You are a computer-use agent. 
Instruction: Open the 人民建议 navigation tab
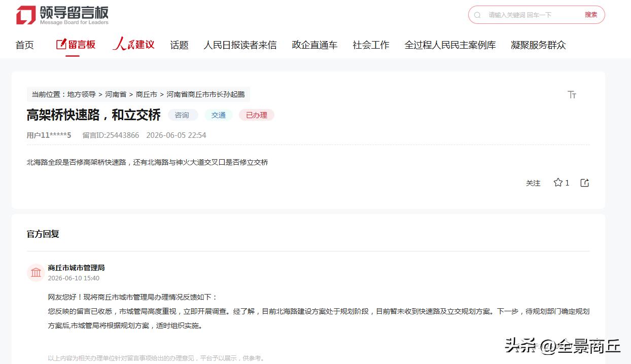click(x=133, y=45)
